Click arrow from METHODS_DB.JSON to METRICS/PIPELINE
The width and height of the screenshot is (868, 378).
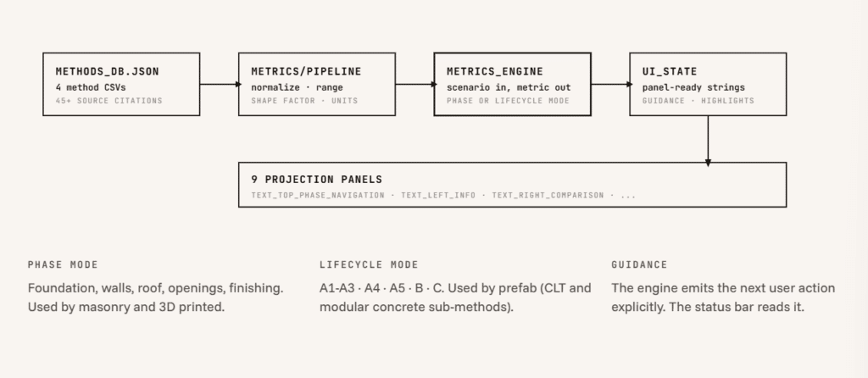point(220,84)
